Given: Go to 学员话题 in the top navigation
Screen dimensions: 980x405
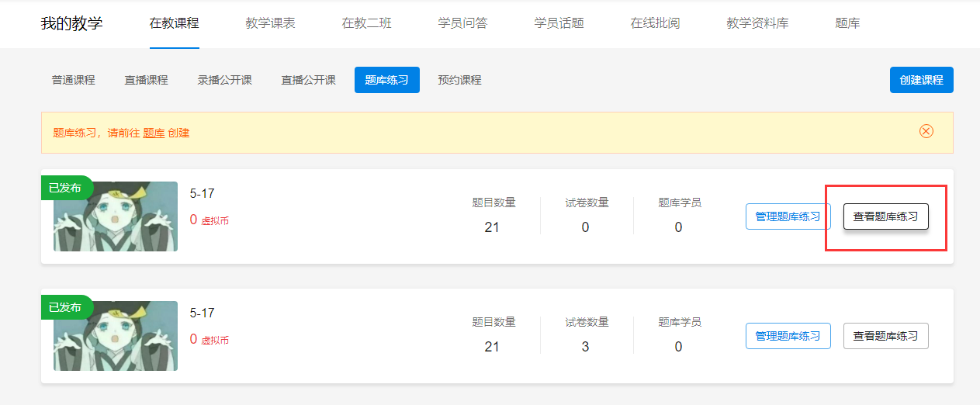Looking at the screenshot, I should pyautogui.click(x=559, y=23).
